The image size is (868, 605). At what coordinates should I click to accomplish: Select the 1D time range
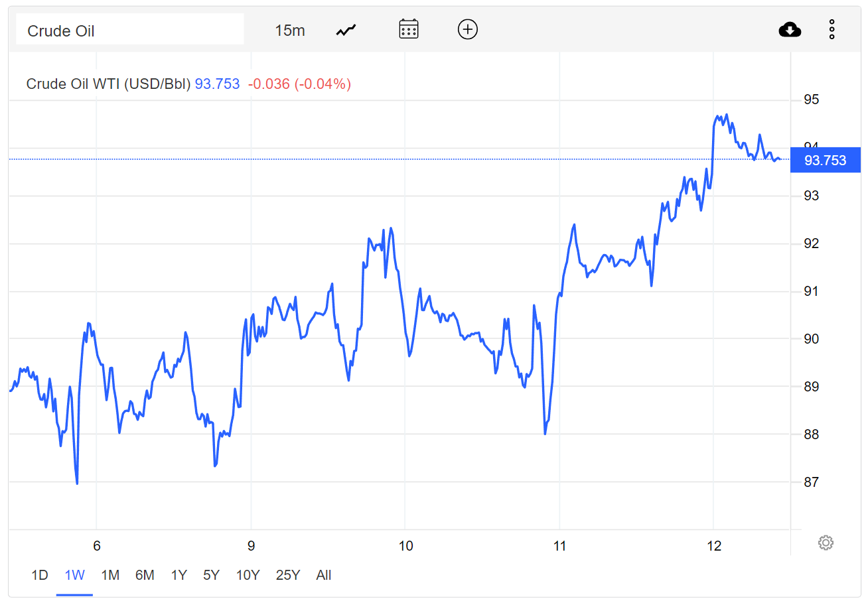40,575
